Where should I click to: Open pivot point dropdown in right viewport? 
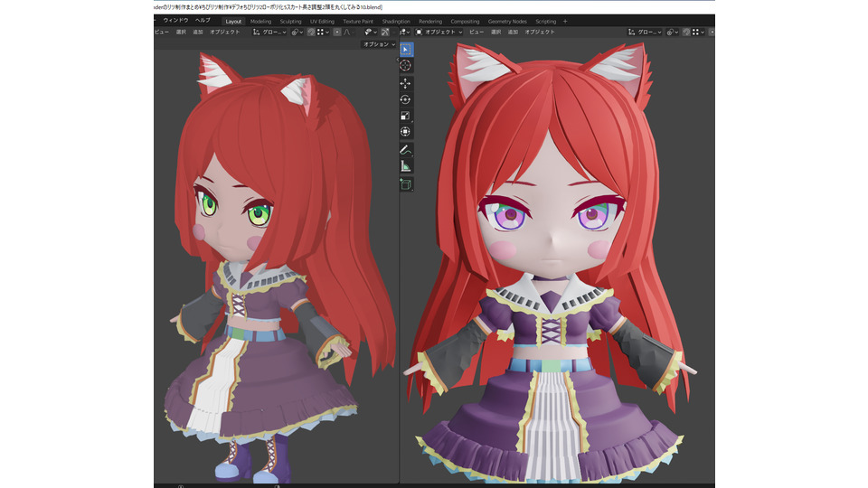[x=672, y=33]
